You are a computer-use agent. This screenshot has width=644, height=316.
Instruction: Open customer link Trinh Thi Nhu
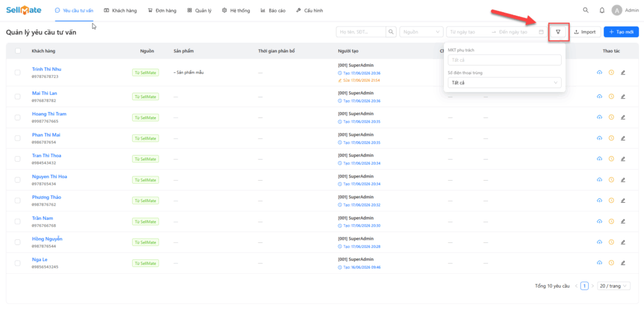tap(47, 69)
